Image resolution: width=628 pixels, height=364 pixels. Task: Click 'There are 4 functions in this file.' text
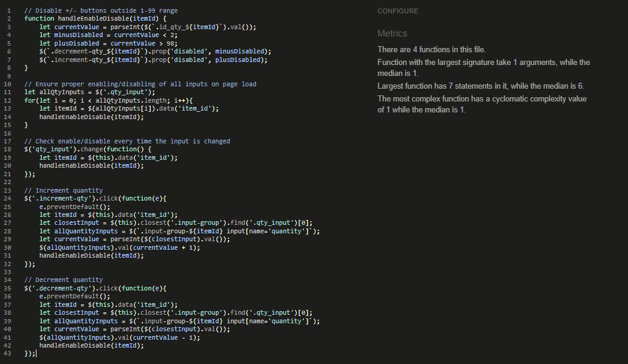click(x=432, y=50)
